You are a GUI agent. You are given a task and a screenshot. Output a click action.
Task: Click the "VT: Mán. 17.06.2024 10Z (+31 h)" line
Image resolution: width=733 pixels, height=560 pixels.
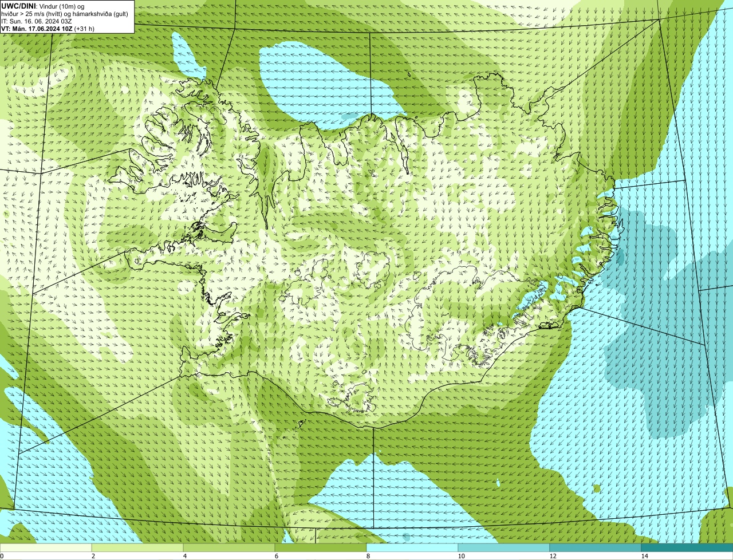pyautogui.click(x=48, y=29)
